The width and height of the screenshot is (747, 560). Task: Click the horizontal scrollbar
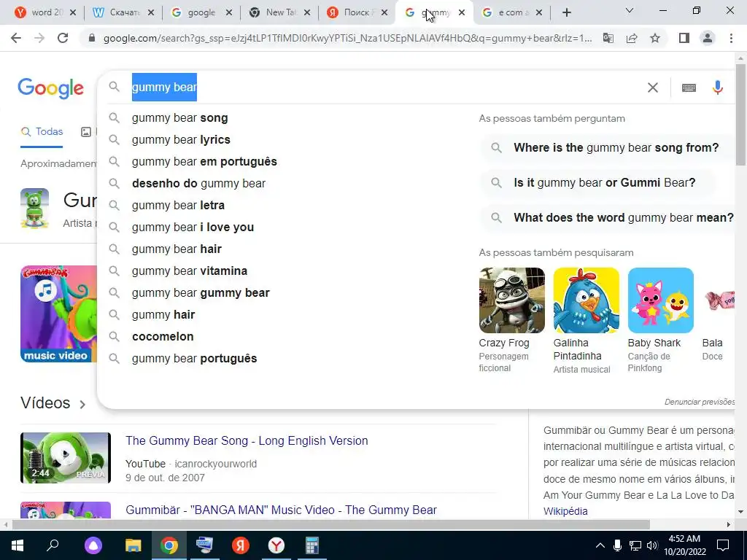pyautogui.click(x=331, y=525)
